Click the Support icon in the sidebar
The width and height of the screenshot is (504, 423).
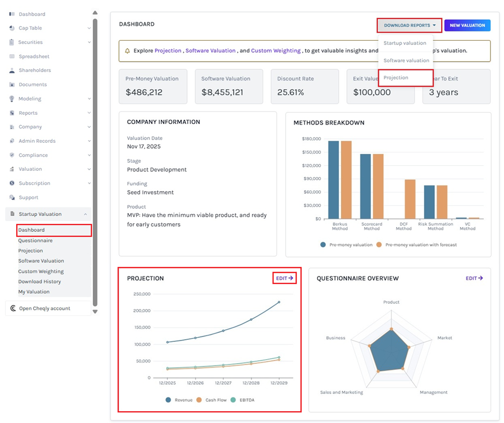click(x=13, y=197)
